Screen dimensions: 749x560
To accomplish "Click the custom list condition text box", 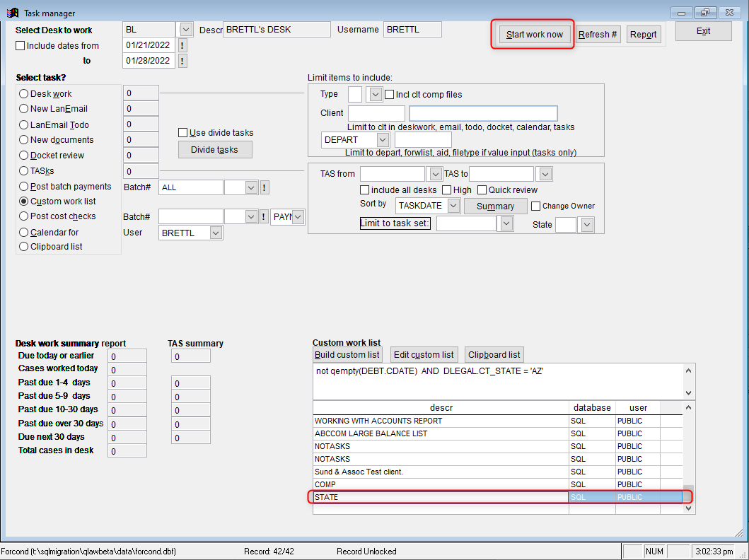I will [x=498, y=381].
